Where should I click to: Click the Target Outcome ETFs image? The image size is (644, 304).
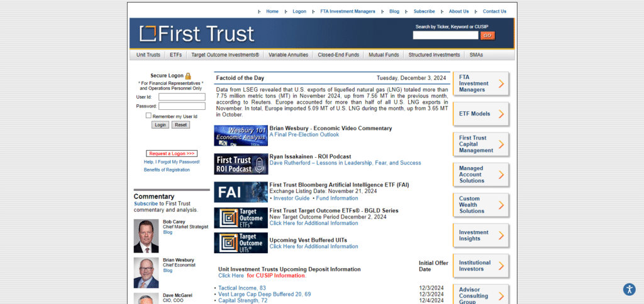(x=241, y=218)
